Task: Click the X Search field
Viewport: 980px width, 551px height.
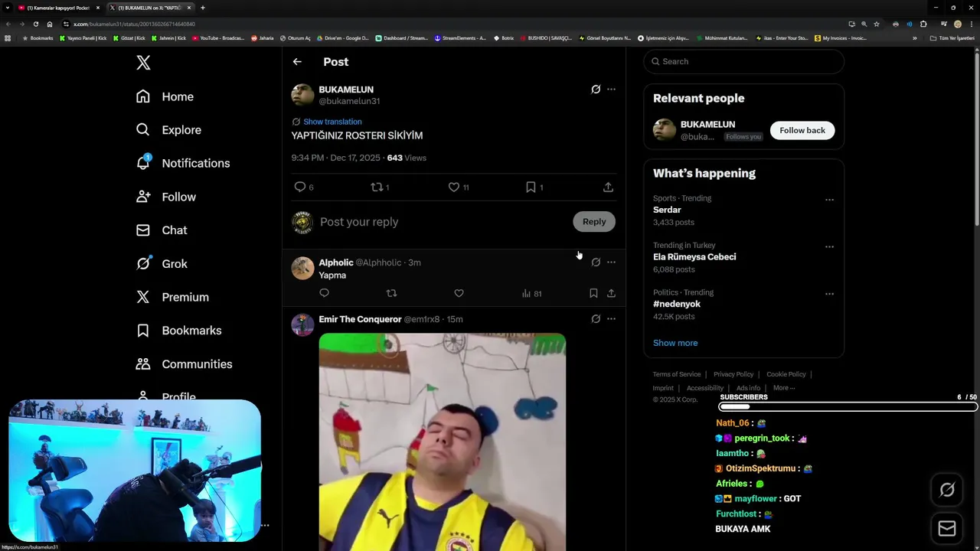Action: point(744,61)
